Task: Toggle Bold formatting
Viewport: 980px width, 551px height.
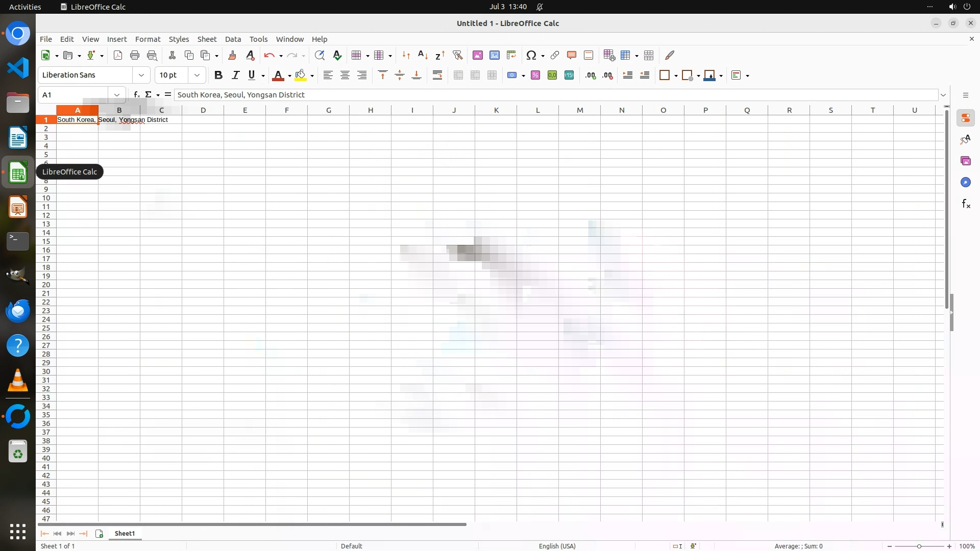Action: (218, 75)
